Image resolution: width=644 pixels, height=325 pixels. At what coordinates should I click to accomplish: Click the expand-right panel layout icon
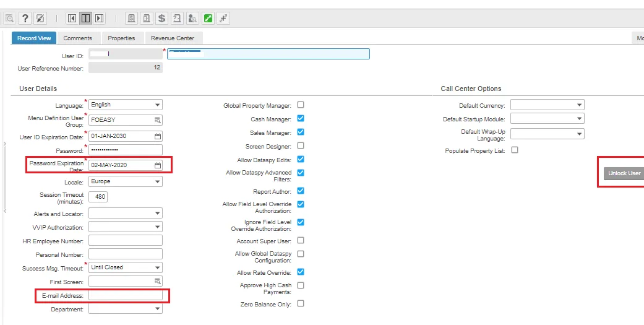click(99, 18)
